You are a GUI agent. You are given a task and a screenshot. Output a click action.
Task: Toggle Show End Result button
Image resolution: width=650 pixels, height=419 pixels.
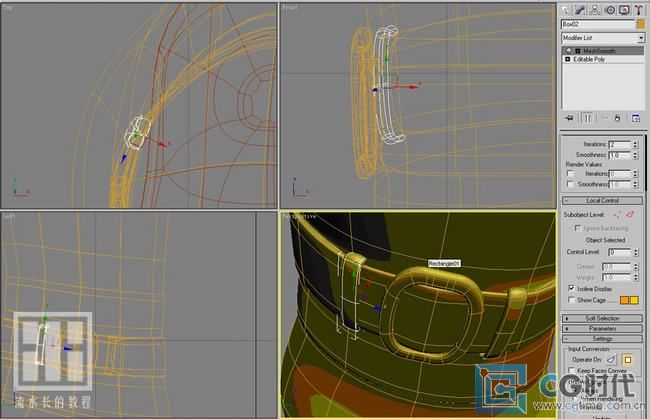587,117
